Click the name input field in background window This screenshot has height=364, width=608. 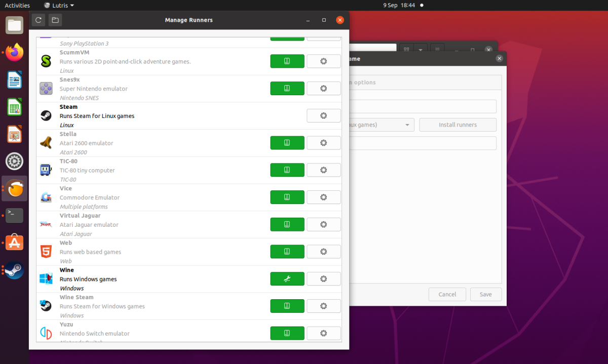(423, 106)
